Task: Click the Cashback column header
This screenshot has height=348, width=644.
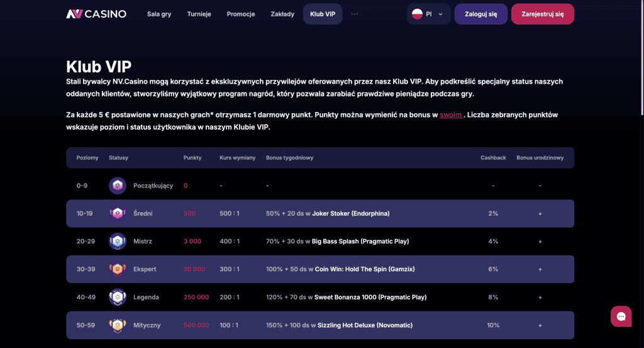Action: (x=493, y=158)
